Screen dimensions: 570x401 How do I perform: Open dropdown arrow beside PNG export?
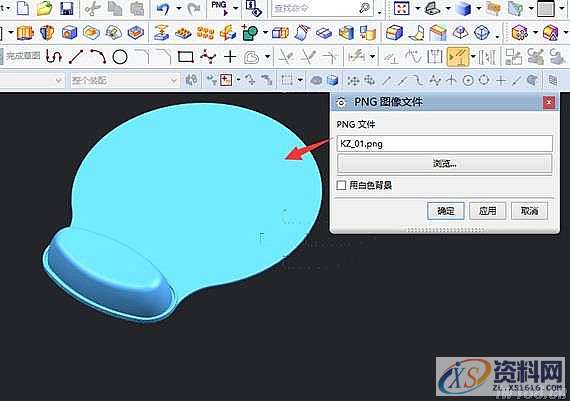[x=236, y=8]
